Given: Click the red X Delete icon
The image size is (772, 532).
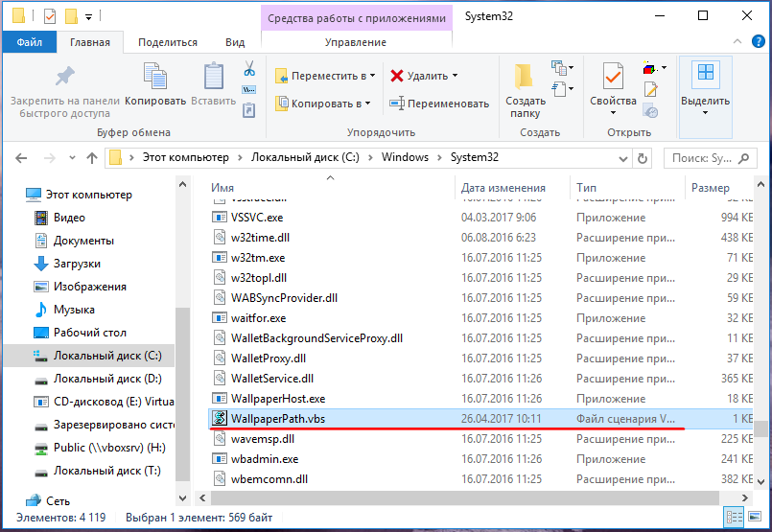Looking at the screenshot, I should point(397,76).
